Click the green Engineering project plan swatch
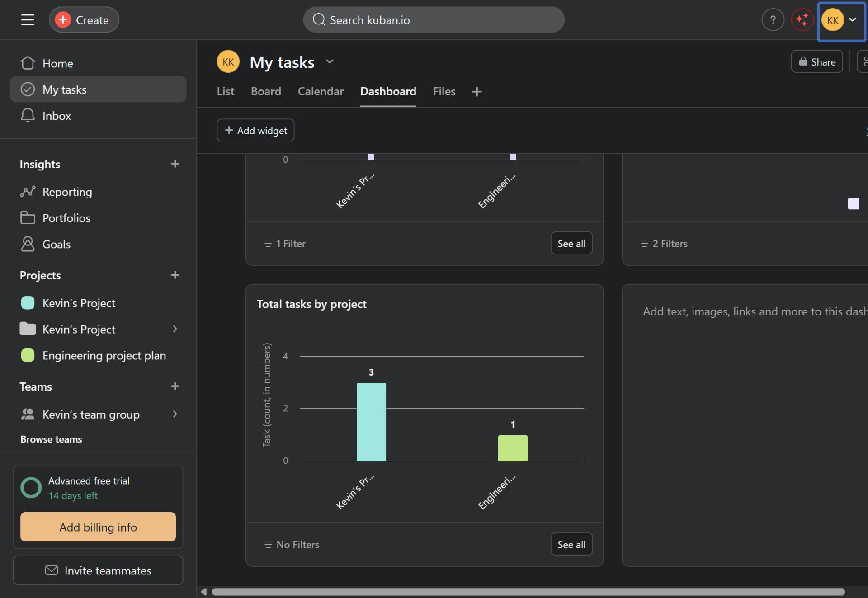The image size is (868, 598). [x=28, y=355]
